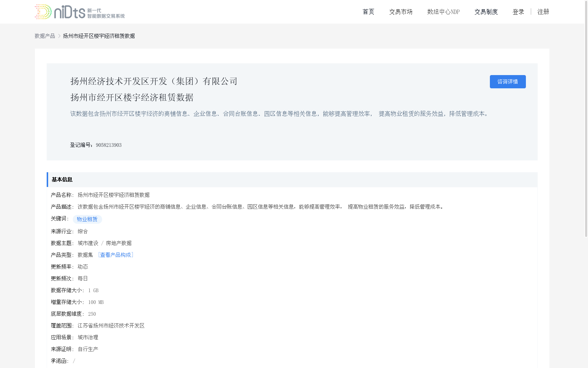Click 覆盖范围 value 江苏省扬州市经济技术开发区
Viewport: 588px width, 368px height.
click(111, 325)
